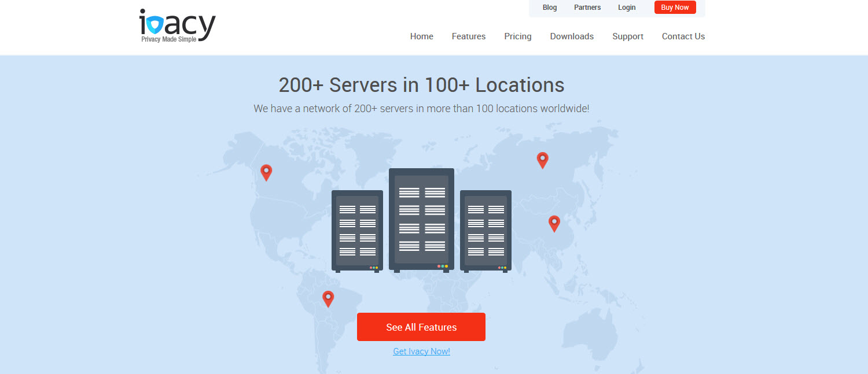Click the Ivacy logo
Image resolution: width=868 pixels, height=374 pixels.
[177, 27]
